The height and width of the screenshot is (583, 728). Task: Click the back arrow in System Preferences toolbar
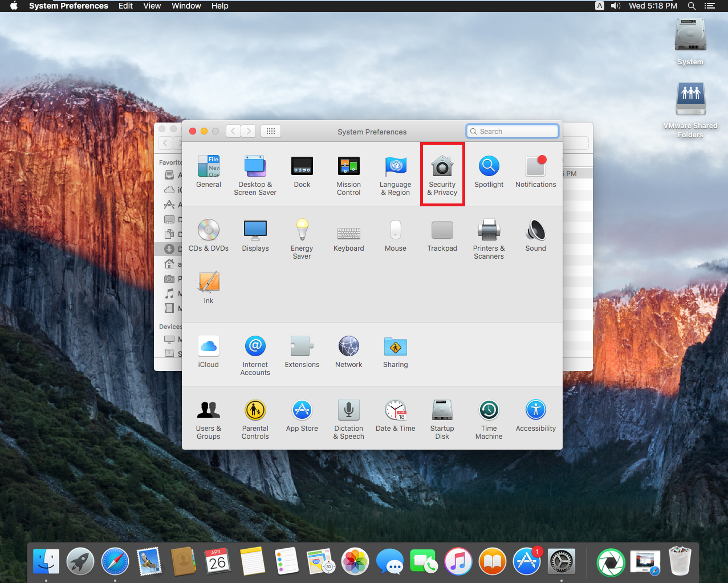(233, 131)
